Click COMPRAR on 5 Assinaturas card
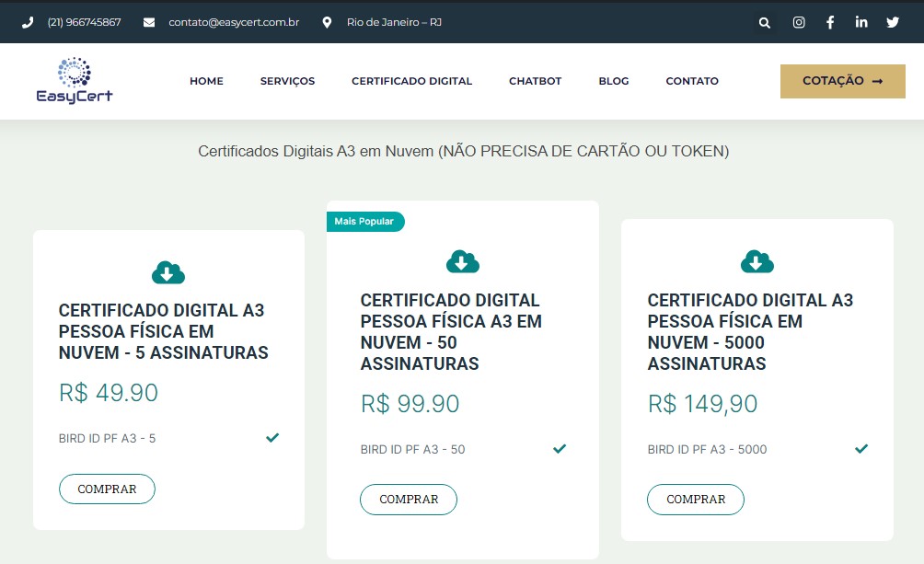The image size is (924, 564). click(107, 489)
